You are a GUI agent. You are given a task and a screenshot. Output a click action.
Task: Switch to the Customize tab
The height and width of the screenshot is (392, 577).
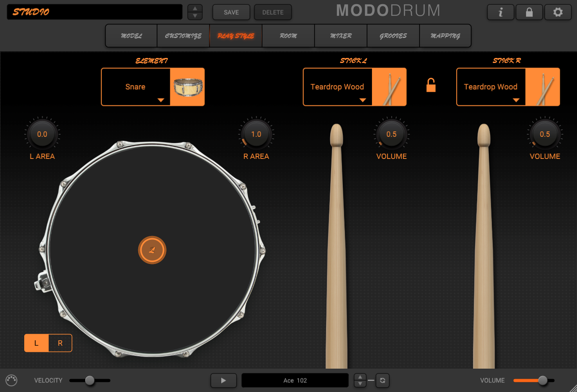tap(183, 36)
